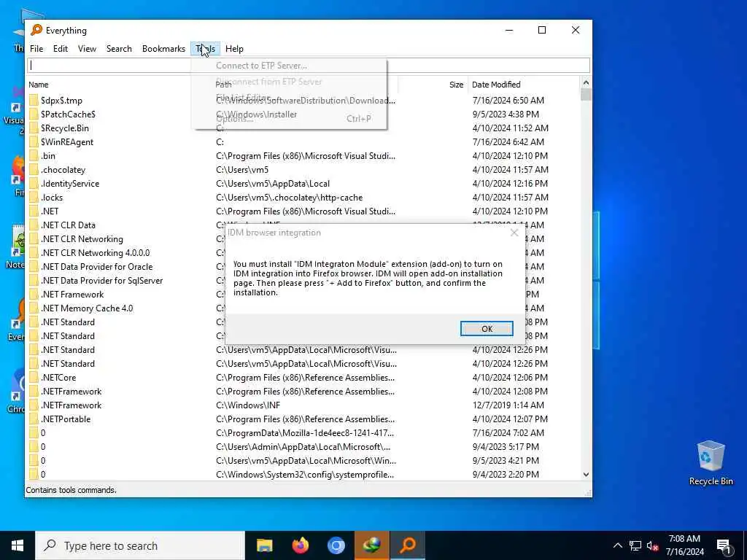
Task: Open the network status tray icon
Action: click(635, 545)
